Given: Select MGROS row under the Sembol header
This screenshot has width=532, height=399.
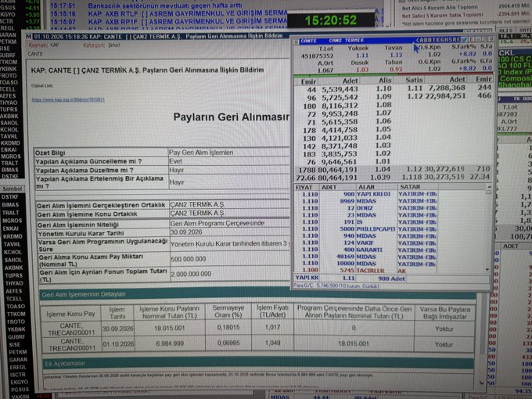Looking at the screenshot, I should click(13, 221).
